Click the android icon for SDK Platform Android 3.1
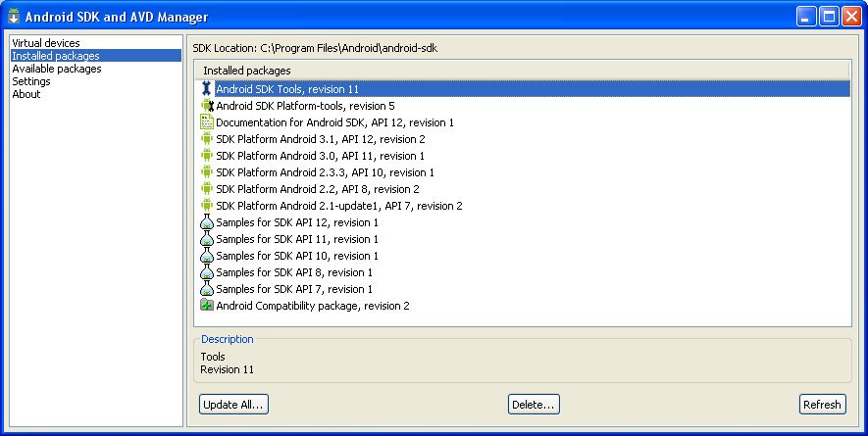 tap(207, 138)
